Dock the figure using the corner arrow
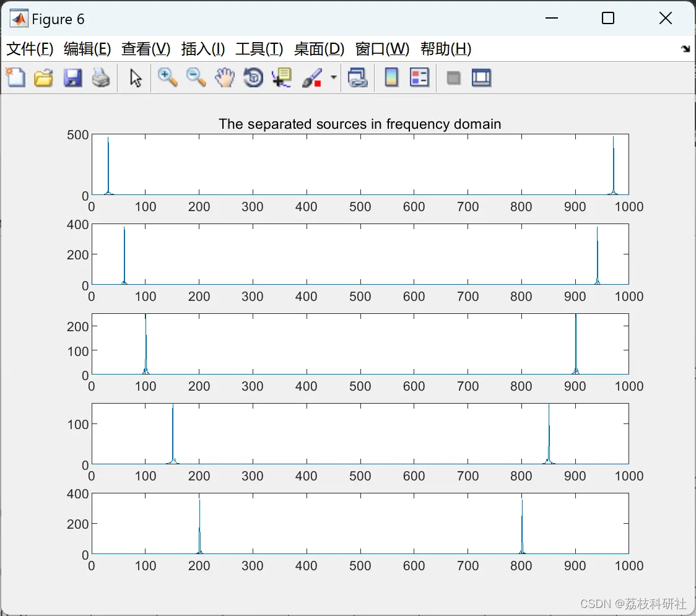 click(x=686, y=49)
